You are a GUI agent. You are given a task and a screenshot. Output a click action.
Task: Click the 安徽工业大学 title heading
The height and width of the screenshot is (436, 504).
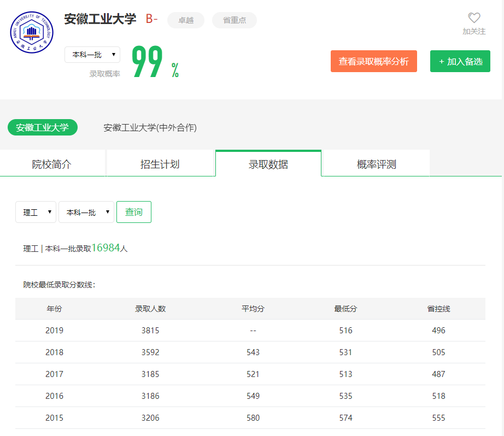point(100,19)
